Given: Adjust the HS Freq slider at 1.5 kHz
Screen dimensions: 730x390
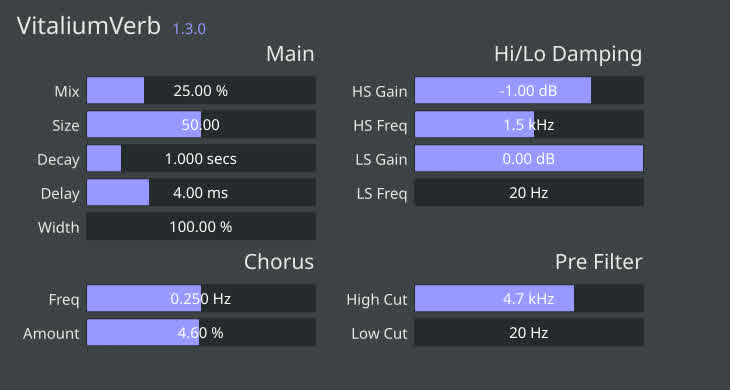Looking at the screenshot, I should (529, 124).
